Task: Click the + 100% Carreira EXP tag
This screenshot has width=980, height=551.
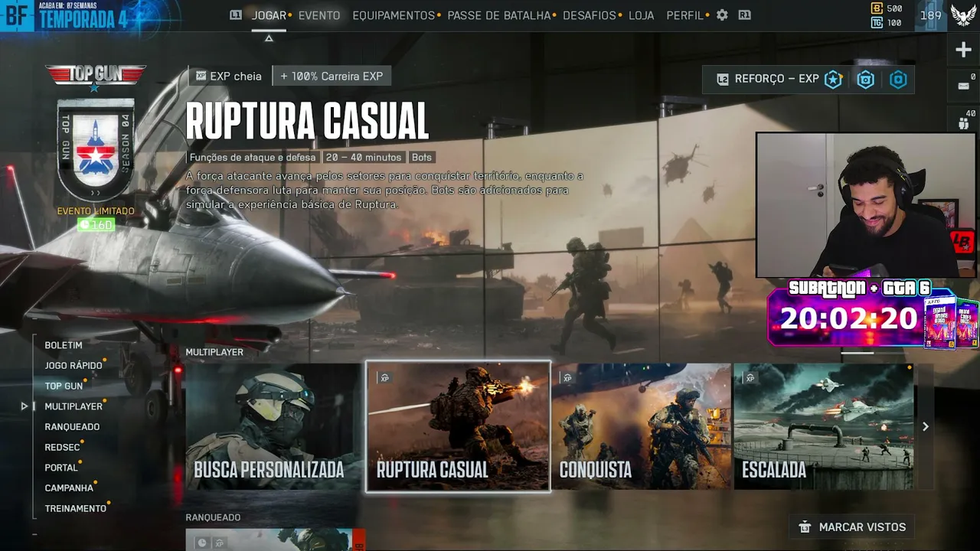Action: click(x=332, y=76)
